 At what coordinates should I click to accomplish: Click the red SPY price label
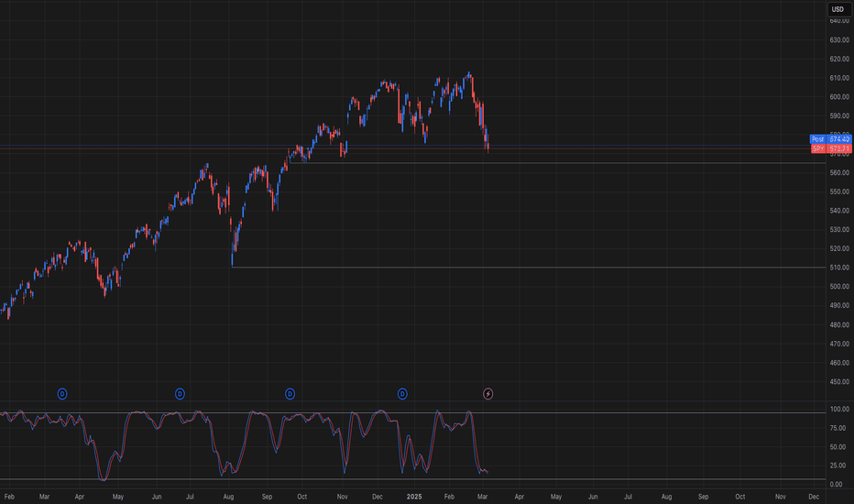(830, 148)
